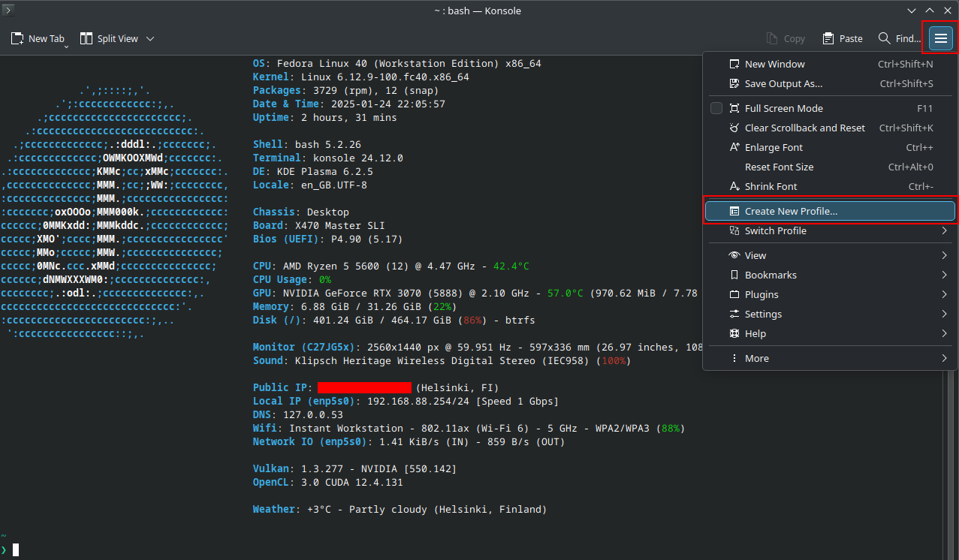Click the Clear Scrollback broom icon
Screen dimensions: 959x560
734,128
